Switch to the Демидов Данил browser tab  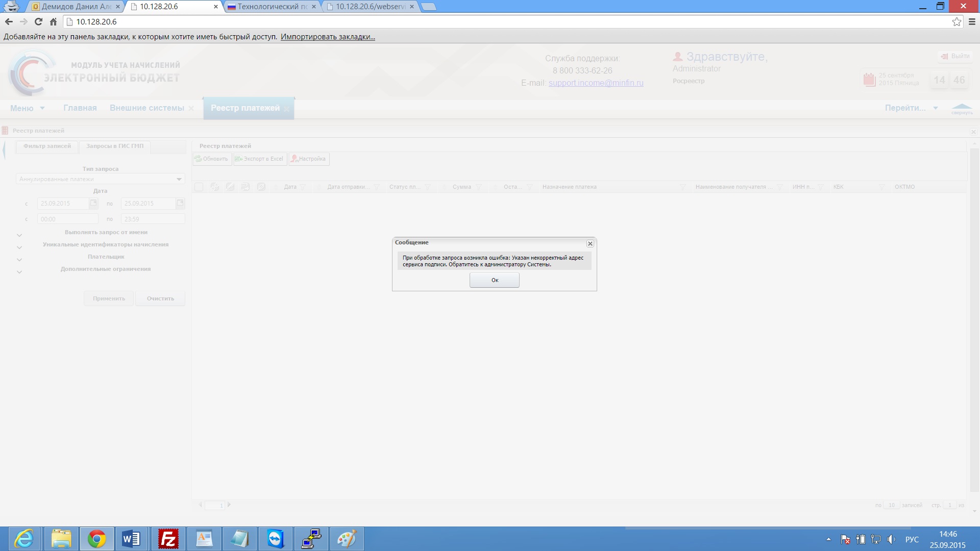[x=76, y=7]
